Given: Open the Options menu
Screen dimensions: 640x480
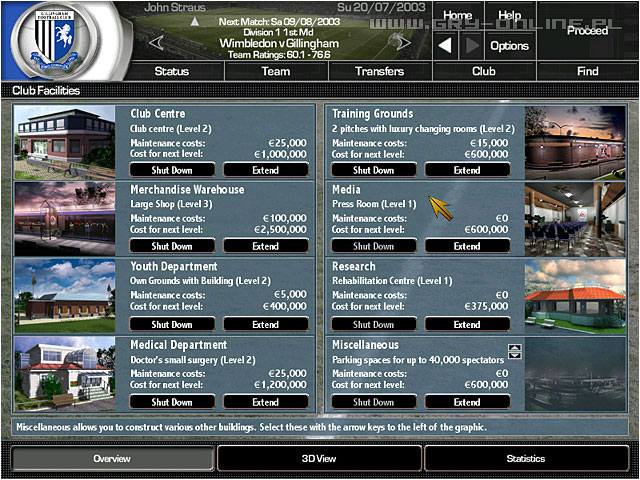Looking at the screenshot, I should coord(510,45).
